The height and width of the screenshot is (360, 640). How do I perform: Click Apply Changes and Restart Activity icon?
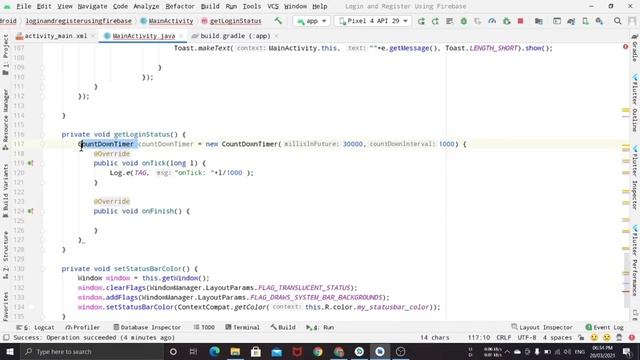pyautogui.click(x=435, y=21)
